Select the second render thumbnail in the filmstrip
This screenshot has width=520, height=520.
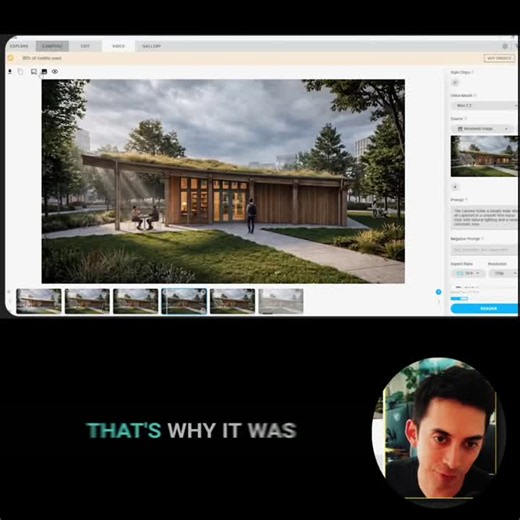(x=87, y=301)
